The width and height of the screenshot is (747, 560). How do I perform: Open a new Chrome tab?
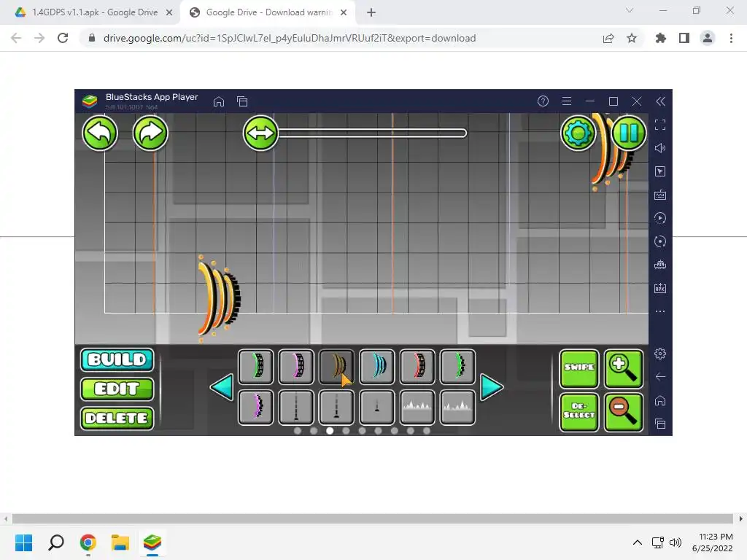pos(371,12)
